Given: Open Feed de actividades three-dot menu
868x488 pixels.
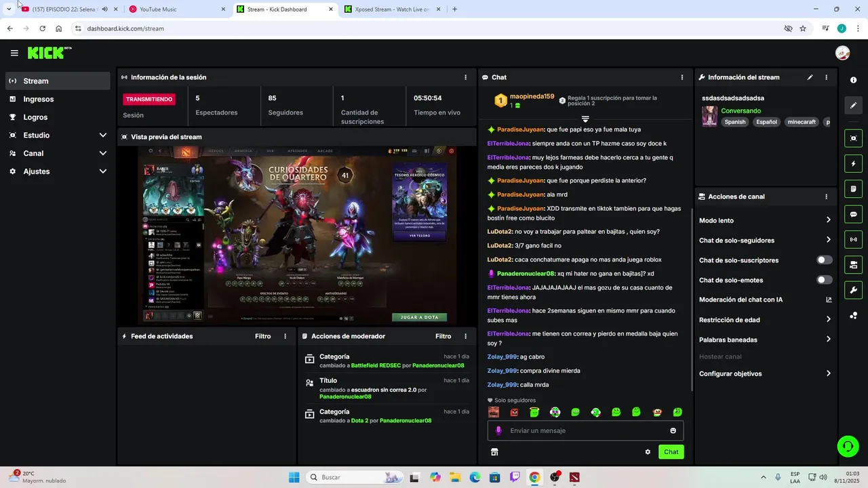Looking at the screenshot, I should [x=285, y=336].
